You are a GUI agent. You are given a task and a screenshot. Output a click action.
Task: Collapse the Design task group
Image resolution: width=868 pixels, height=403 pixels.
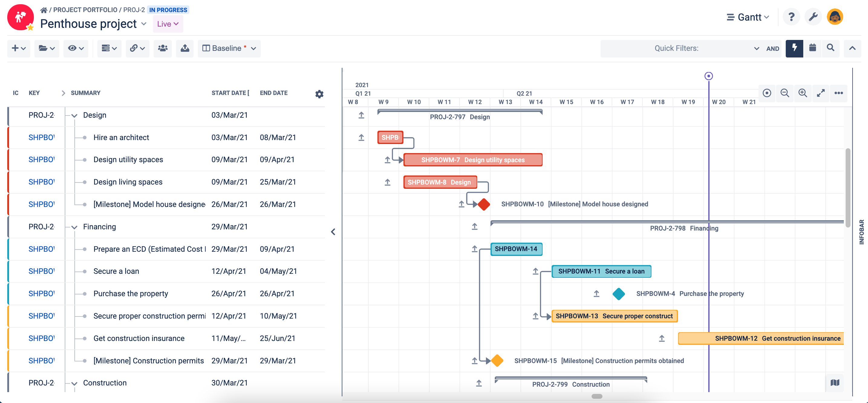click(74, 116)
